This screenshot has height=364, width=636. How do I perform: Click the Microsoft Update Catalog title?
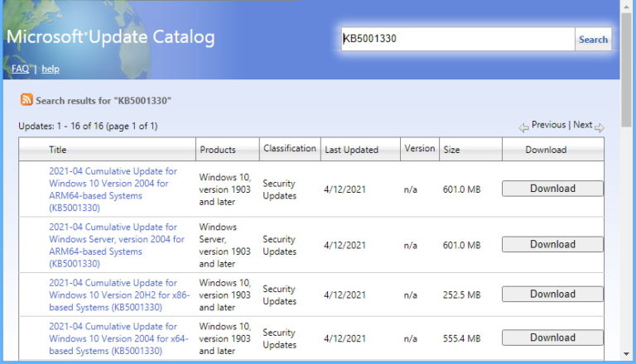[110, 37]
